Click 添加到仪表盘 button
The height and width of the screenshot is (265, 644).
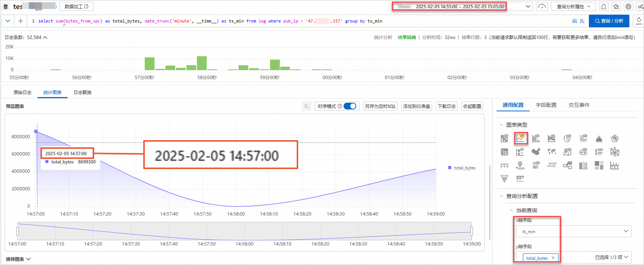pos(417,106)
